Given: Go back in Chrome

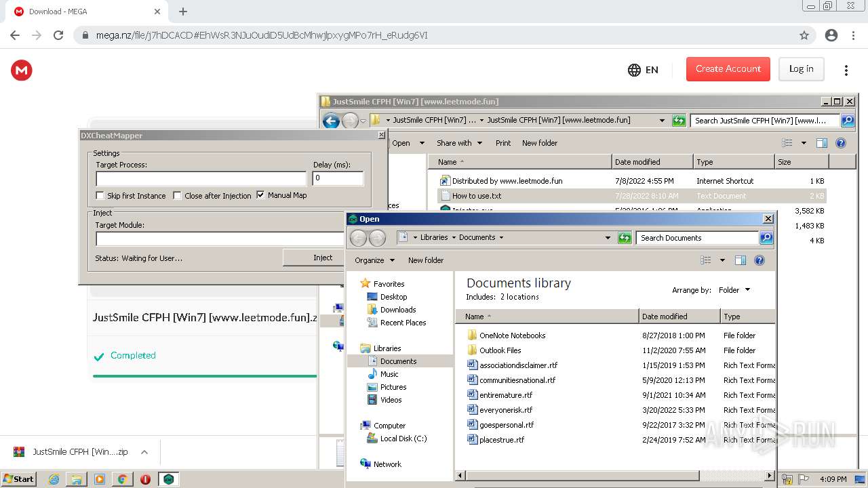Looking at the screenshot, I should pyautogui.click(x=15, y=35).
